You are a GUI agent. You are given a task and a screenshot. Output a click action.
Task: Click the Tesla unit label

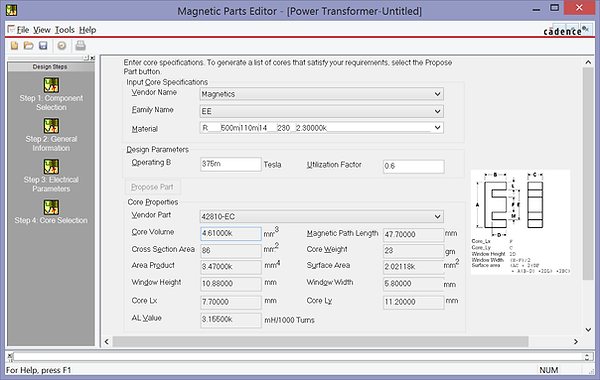pyautogui.click(x=272, y=165)
